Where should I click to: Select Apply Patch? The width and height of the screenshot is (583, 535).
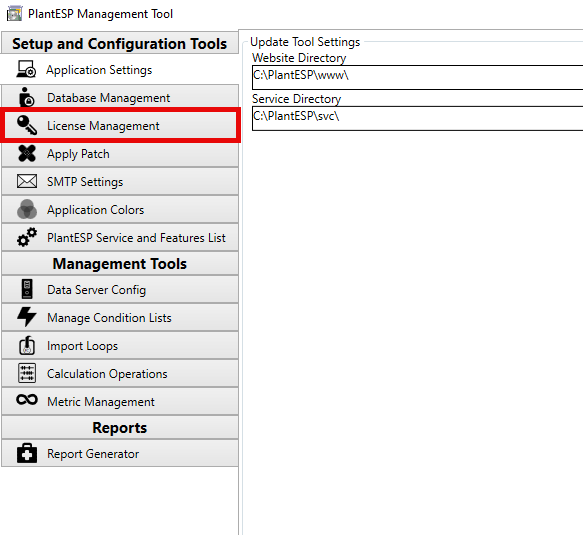(x=120, y=154)
